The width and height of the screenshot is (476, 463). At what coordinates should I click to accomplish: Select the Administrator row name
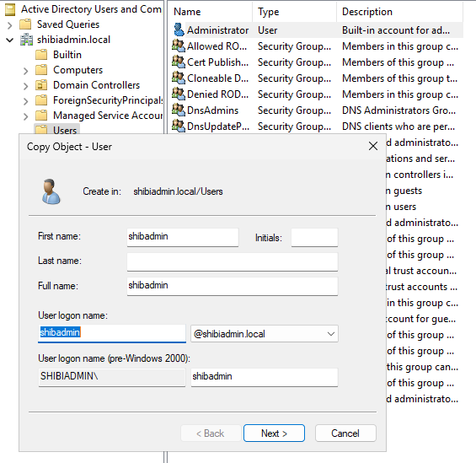pos(217,30)
